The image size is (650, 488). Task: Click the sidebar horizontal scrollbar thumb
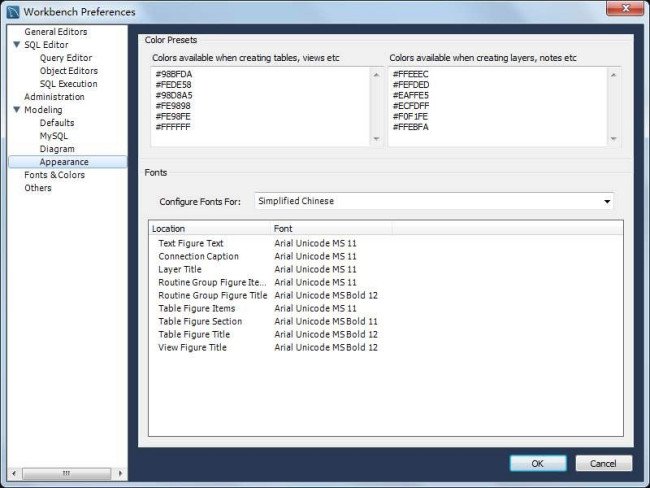pos(66,473)
